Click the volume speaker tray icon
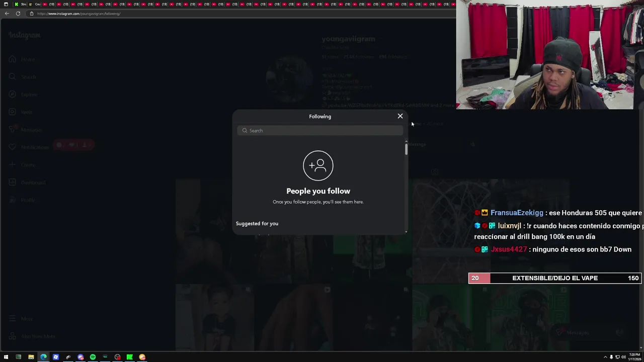Viewport: 644px width, 362px height. (623, 357)
